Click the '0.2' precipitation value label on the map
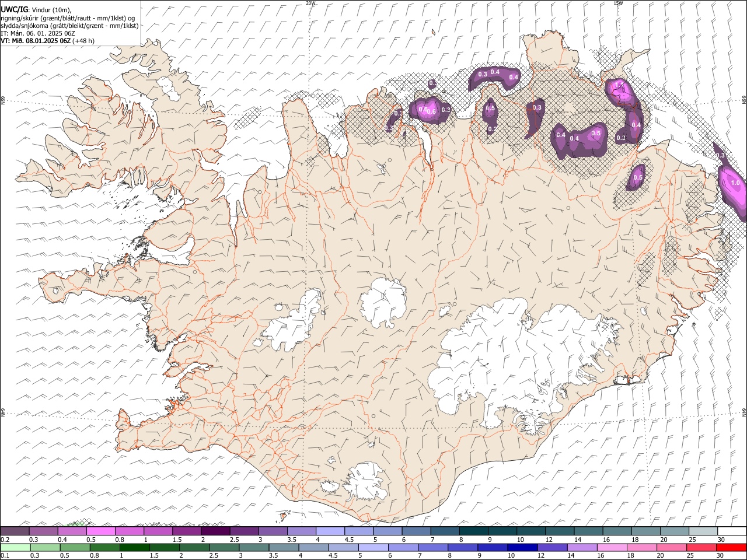 (493, 129)
